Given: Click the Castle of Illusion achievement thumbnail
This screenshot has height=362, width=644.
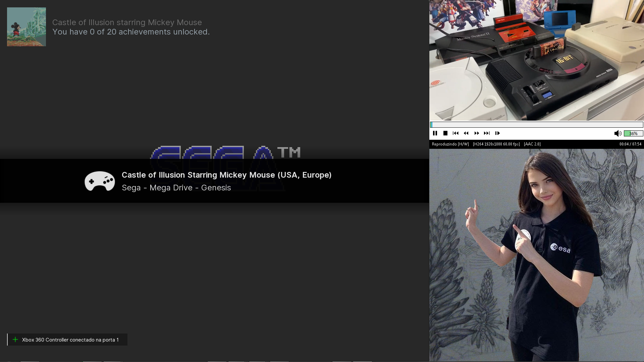Looking at the screenshot, I should 26,27.
